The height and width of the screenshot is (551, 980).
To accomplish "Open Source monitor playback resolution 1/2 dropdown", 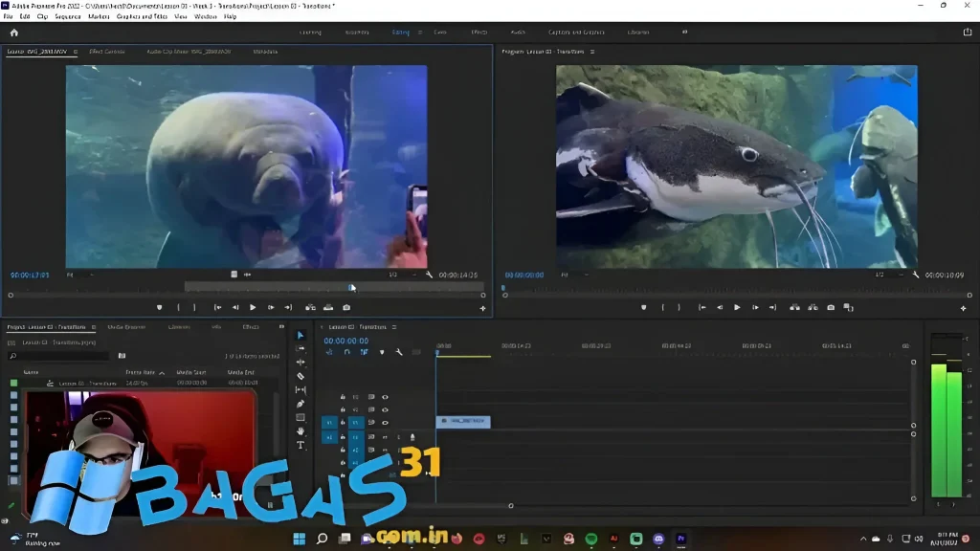I will [403, 275].
